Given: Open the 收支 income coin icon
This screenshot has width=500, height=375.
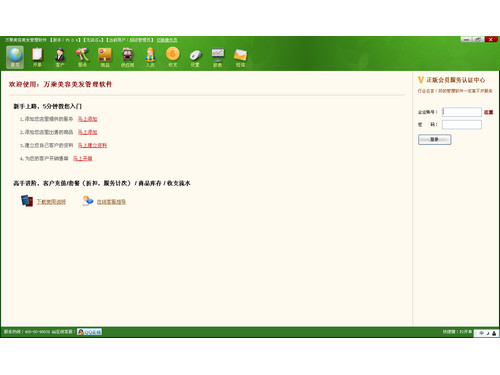Looking at the screenshot, I should 173,57.
